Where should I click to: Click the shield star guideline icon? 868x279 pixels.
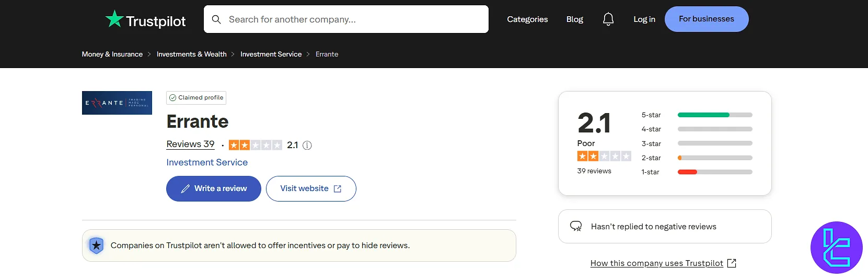pos(97,245)
